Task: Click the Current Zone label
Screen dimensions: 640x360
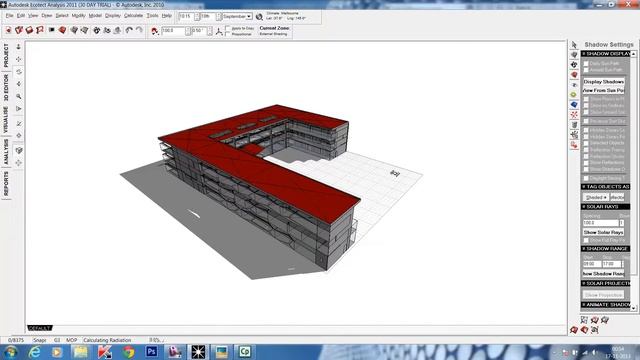Action: tap(274, 28)
